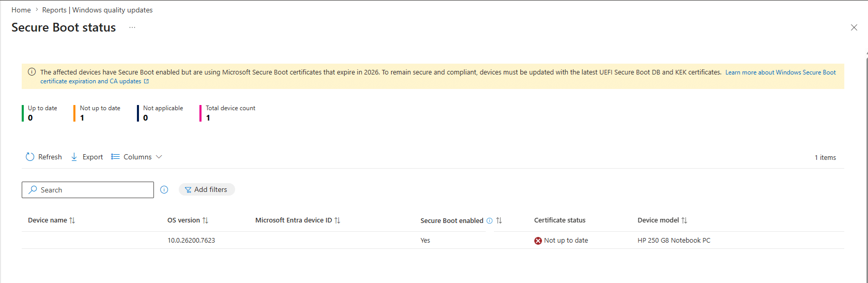Click info icon next to Secure Boot enabled
Viewport: 868px width, 283px height.
(x=489, y=220)
